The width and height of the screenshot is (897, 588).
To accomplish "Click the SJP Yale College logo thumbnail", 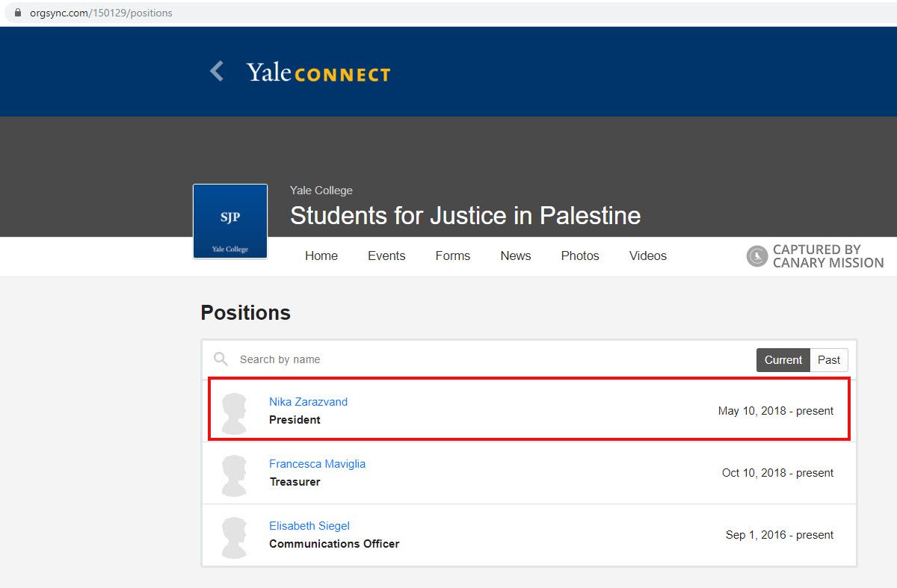I will click(230, 221).
